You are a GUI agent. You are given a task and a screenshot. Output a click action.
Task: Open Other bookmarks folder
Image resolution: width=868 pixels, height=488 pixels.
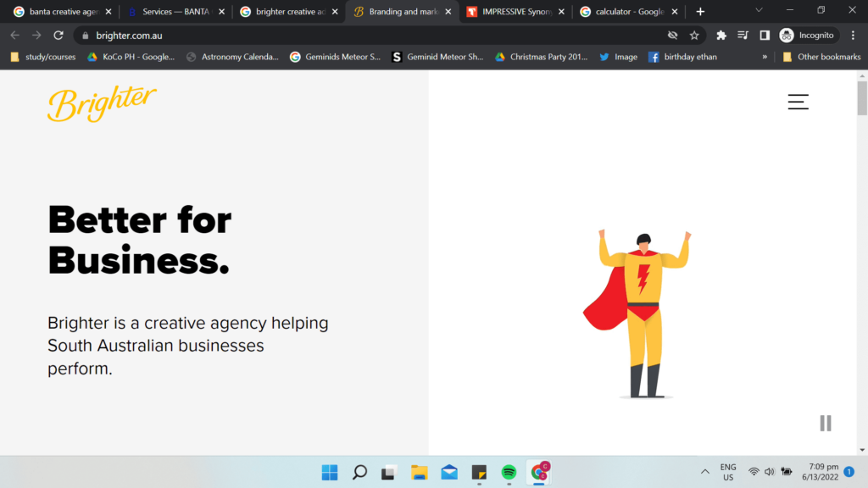pos(822,57)
